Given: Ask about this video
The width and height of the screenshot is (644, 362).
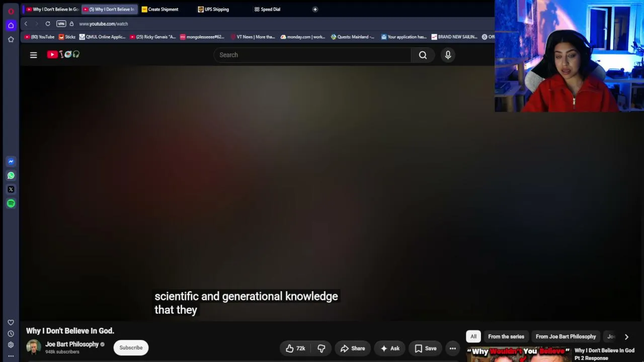Looking at the screenshot, I should click(389, 348).
